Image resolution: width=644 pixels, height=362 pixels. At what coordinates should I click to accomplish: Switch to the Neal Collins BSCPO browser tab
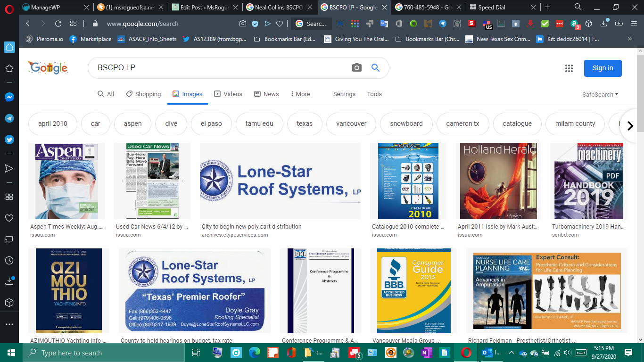click(x=280, y=7)
